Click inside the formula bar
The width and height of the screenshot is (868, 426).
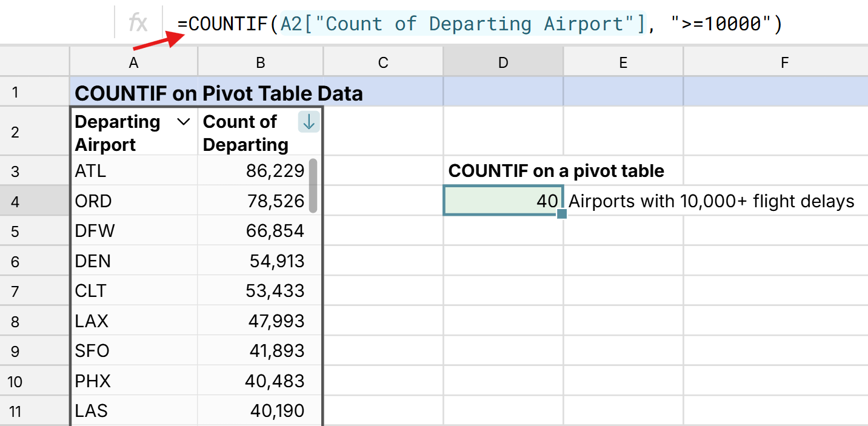point(485,24)
